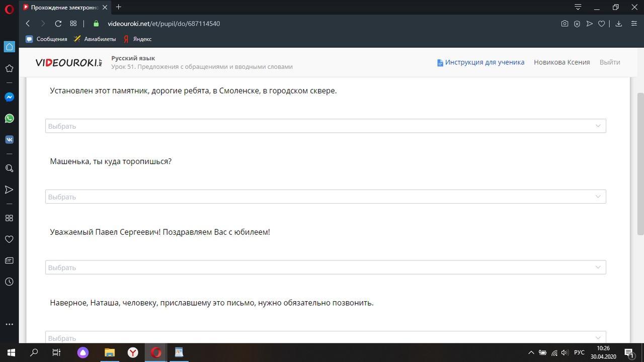644x362 pixels.
Task: Open history clock in sidebar
Action: coord(9,282)
